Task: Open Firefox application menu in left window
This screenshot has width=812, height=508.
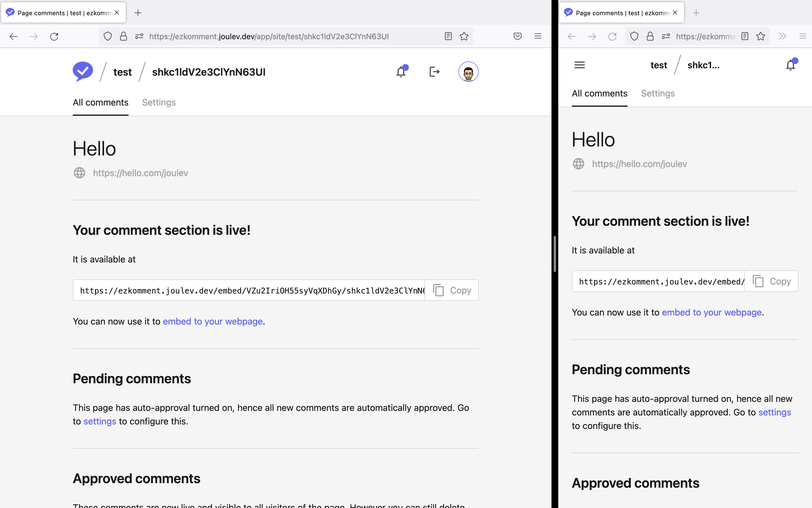Action: point(538,36)
